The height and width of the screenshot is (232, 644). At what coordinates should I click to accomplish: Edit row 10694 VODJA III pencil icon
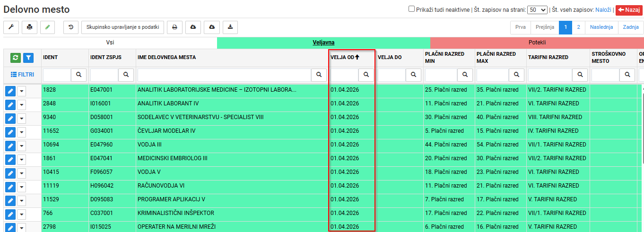pos(10,146)
